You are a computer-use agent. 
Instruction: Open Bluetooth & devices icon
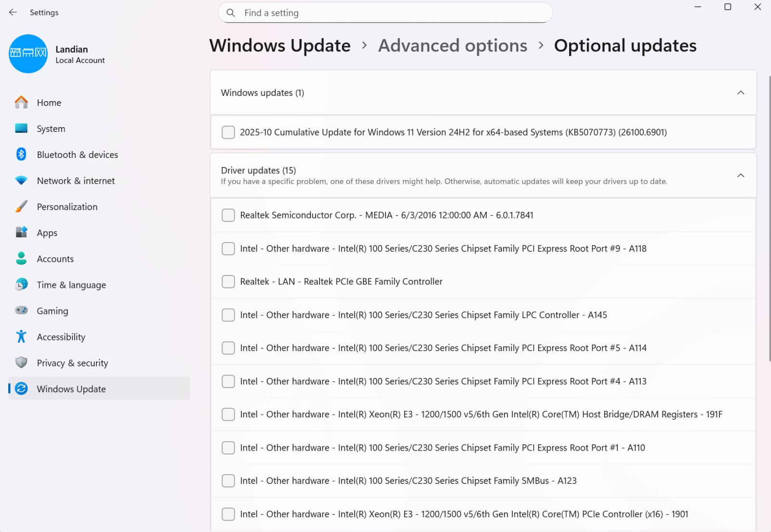(21, 154)
